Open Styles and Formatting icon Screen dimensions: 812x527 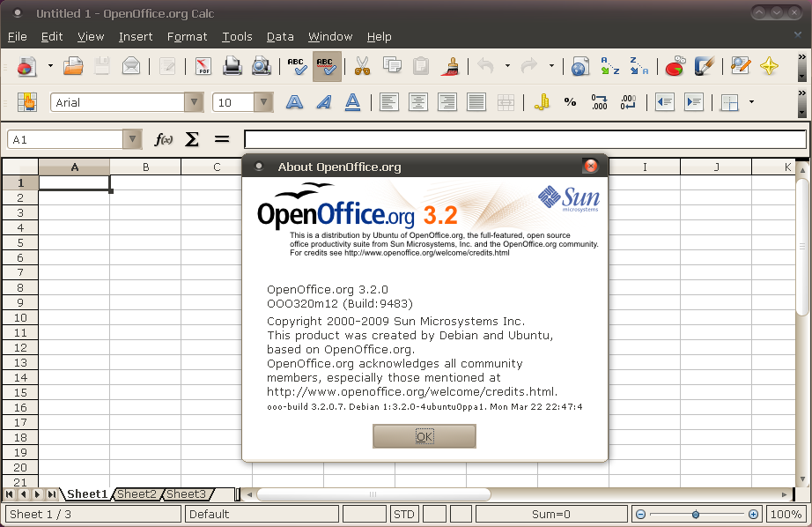tap(27, 102)
